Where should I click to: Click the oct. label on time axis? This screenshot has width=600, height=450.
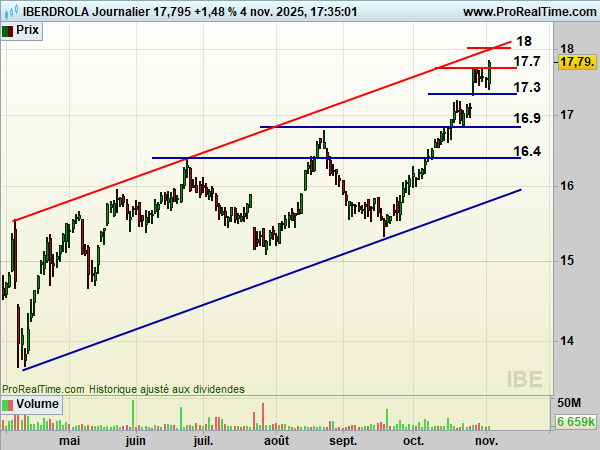[x=413, y=440]
